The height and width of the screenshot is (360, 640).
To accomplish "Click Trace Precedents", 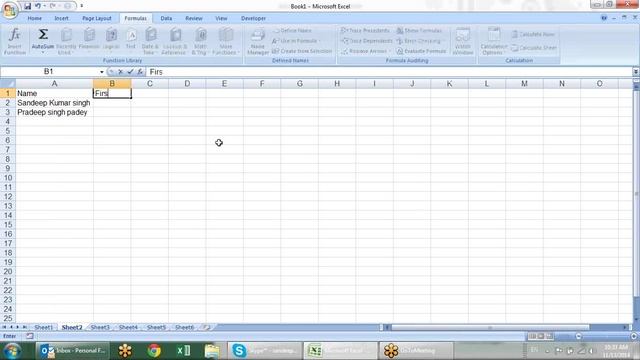I will (x=365, y=31).
